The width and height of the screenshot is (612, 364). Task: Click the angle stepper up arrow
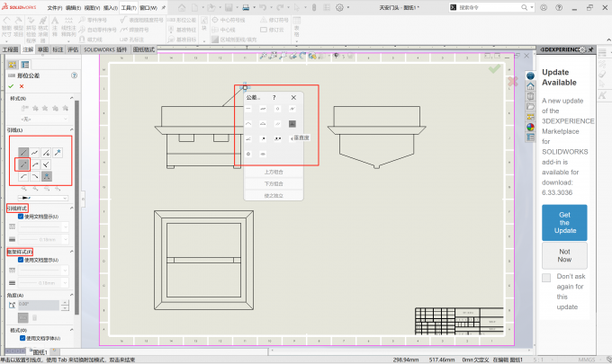(65, 303)
